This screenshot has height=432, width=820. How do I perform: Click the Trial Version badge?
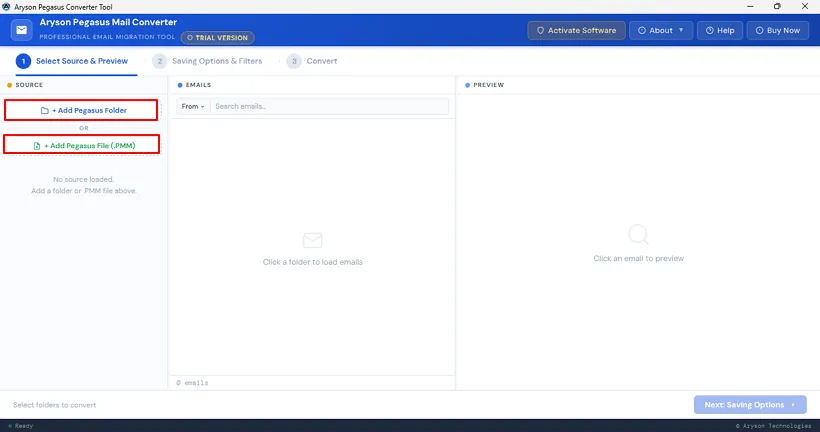[x=218, y=38]
